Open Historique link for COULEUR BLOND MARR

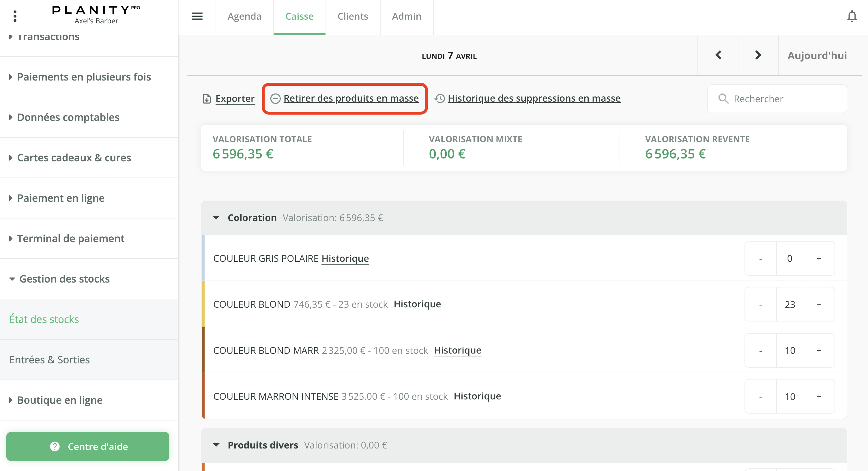tap(457, 350)
